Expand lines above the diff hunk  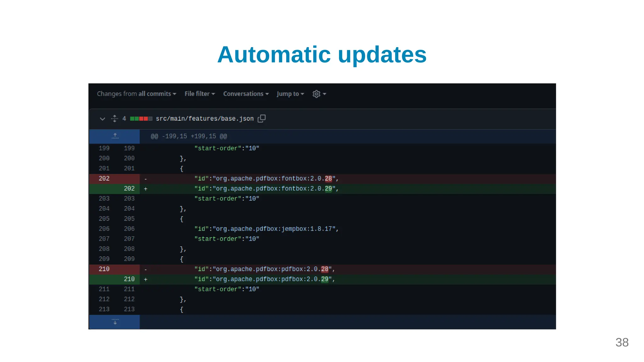[x=115, y=136]
